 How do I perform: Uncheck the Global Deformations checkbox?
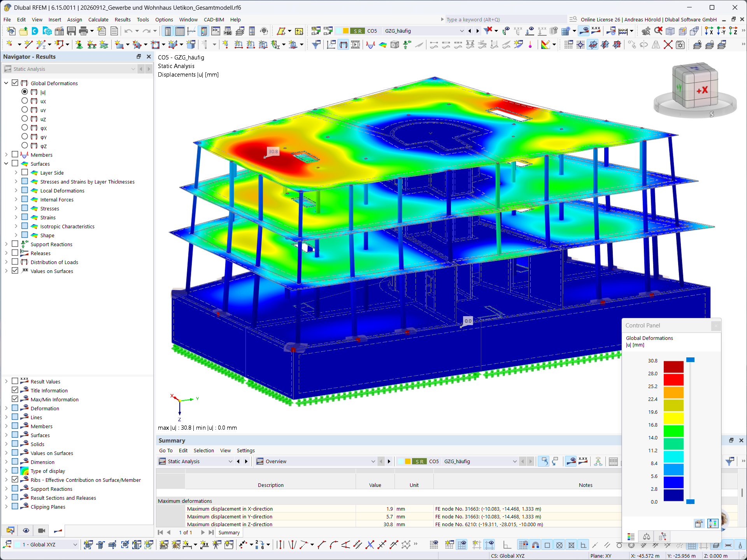point(15,83)
